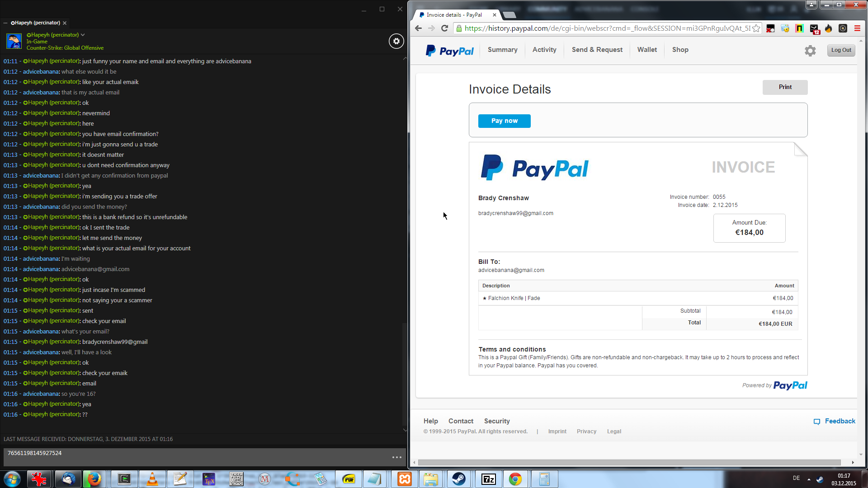The image size is (868, 488).
Task: Open the Wallet menu item
Action: (646, 50)
